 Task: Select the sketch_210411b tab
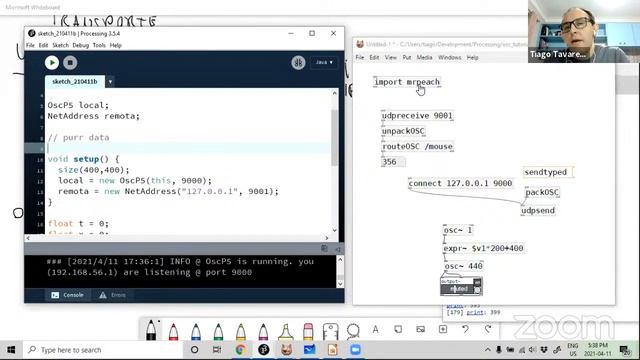click(x=75, y=82)
